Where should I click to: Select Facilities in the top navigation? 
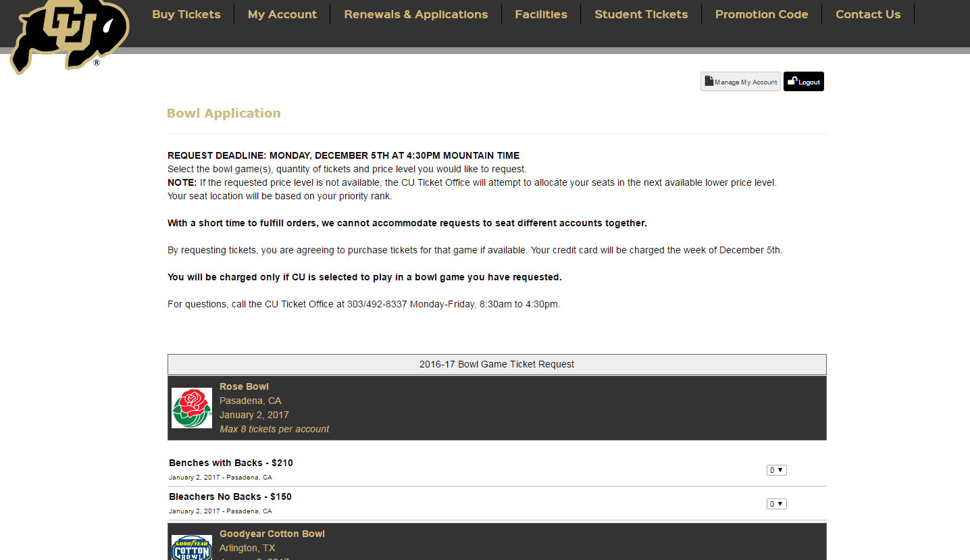click(541, 14)
